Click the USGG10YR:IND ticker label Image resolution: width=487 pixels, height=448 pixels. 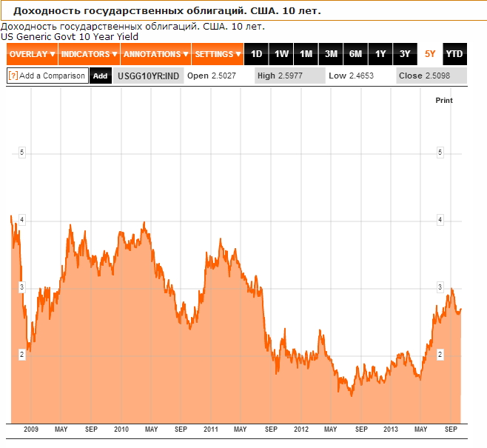[x=149, y=76]
